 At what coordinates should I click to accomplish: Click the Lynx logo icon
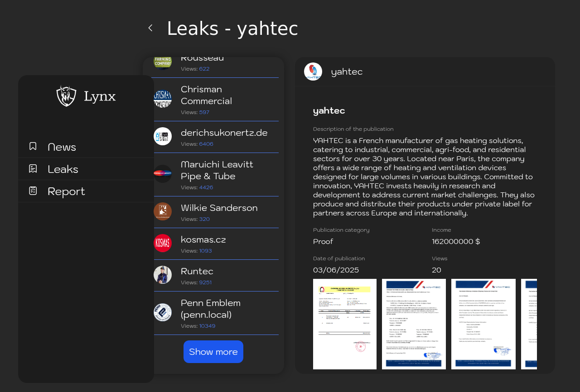click(66, 96)
